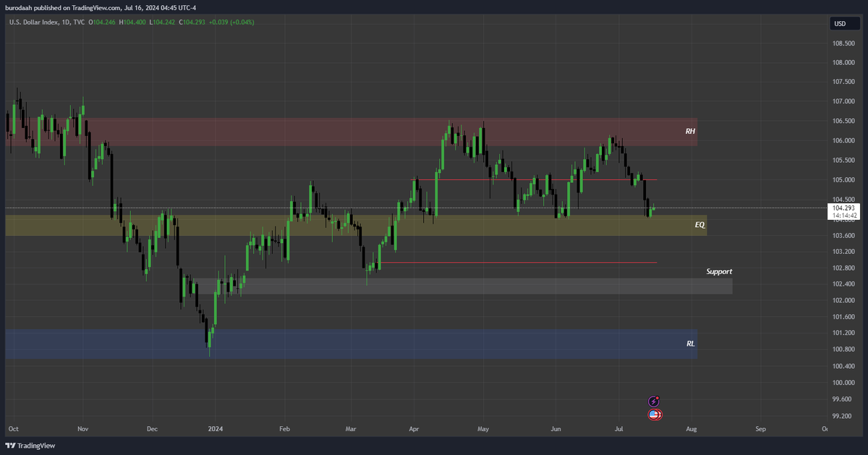This screenshot has height=455, width=868.
Task: Select the blue RL zone rectangle
Action: (352, 344)
